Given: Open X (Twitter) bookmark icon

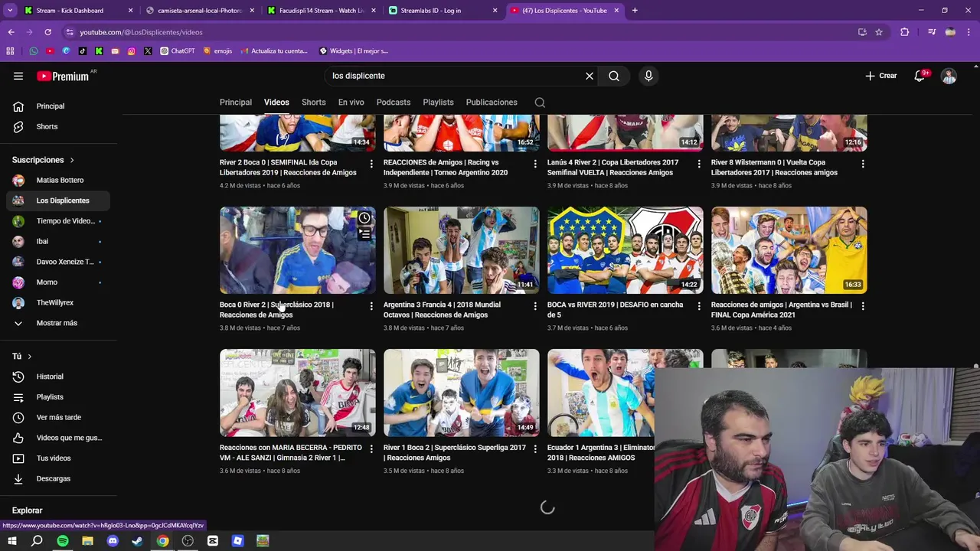Looking at the screenshot, I should pos(148,51).
